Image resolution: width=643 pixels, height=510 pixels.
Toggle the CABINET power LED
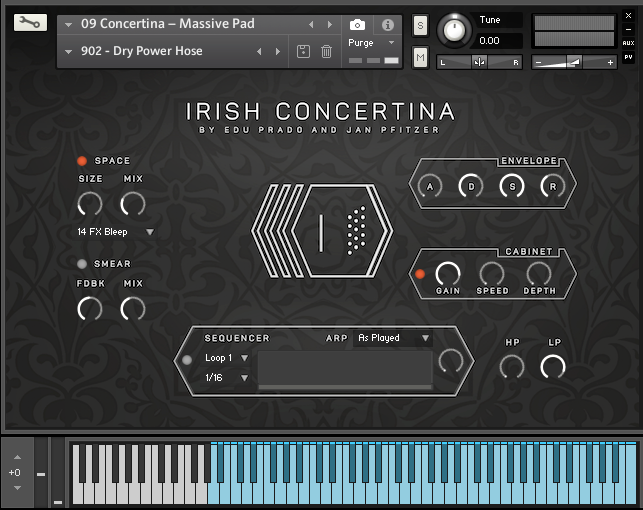point(420,273)
